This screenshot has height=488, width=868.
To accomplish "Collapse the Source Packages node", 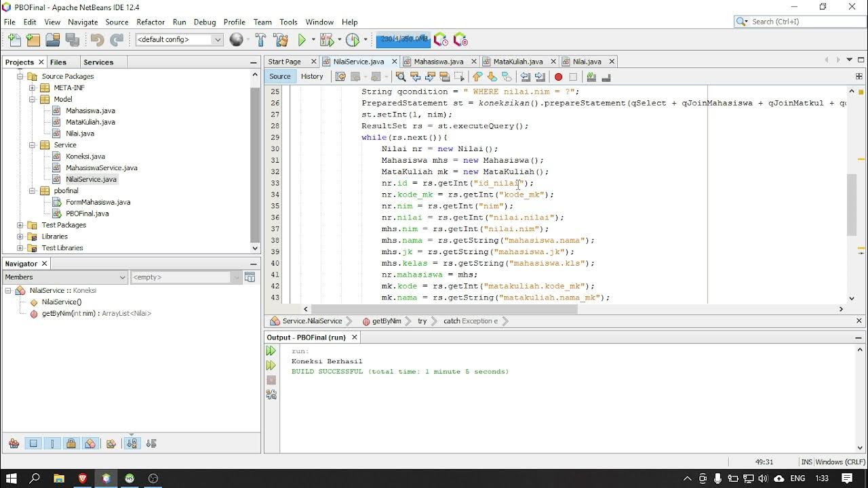I will click(20, 77).
